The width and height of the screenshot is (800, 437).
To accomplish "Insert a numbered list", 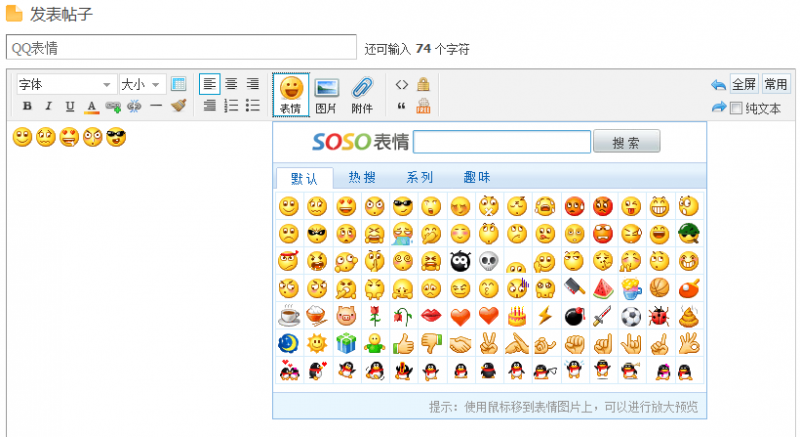I will click(x=231, y=106).
